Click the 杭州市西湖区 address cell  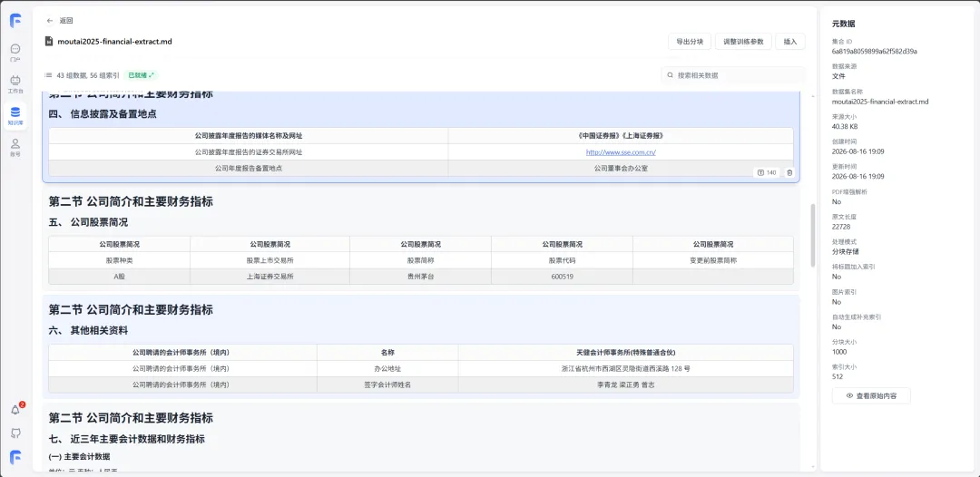(x=625, y=368)
